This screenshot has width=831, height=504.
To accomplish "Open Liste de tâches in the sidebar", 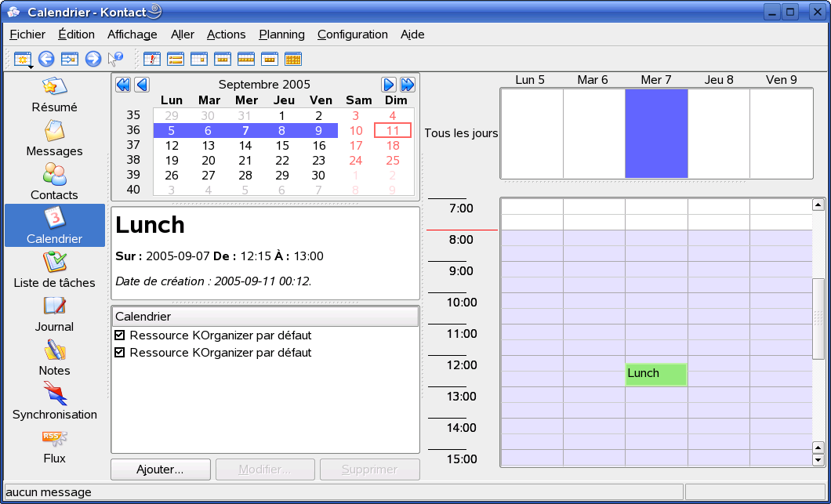I will (54, 269).
